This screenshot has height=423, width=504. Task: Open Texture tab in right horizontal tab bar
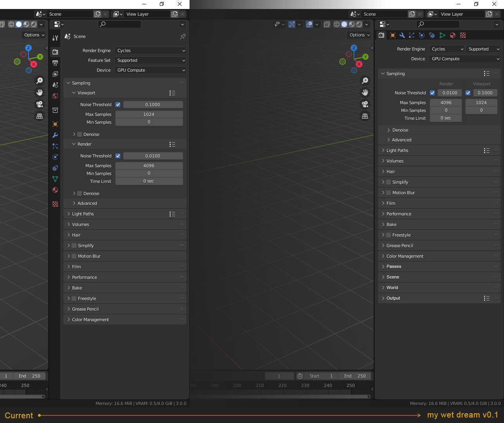463,35
